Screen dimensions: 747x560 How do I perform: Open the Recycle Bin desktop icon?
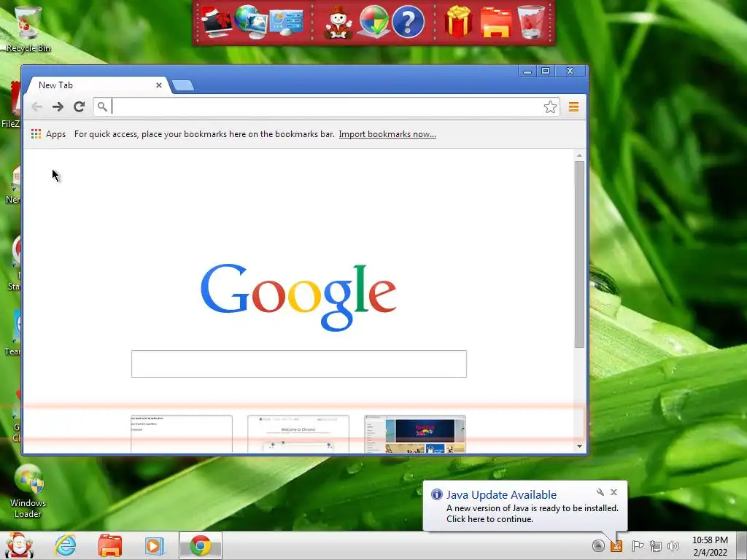pyautogui.click(x=28, y=28)
